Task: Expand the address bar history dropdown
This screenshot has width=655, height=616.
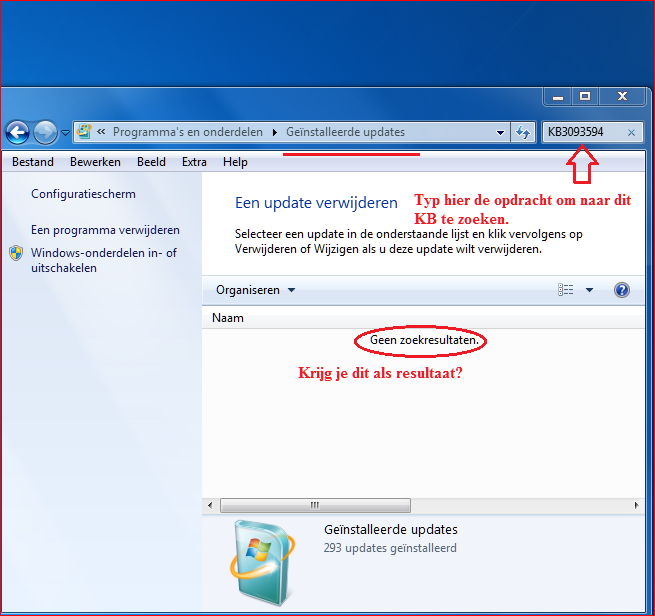Action: tap(501, 132)
